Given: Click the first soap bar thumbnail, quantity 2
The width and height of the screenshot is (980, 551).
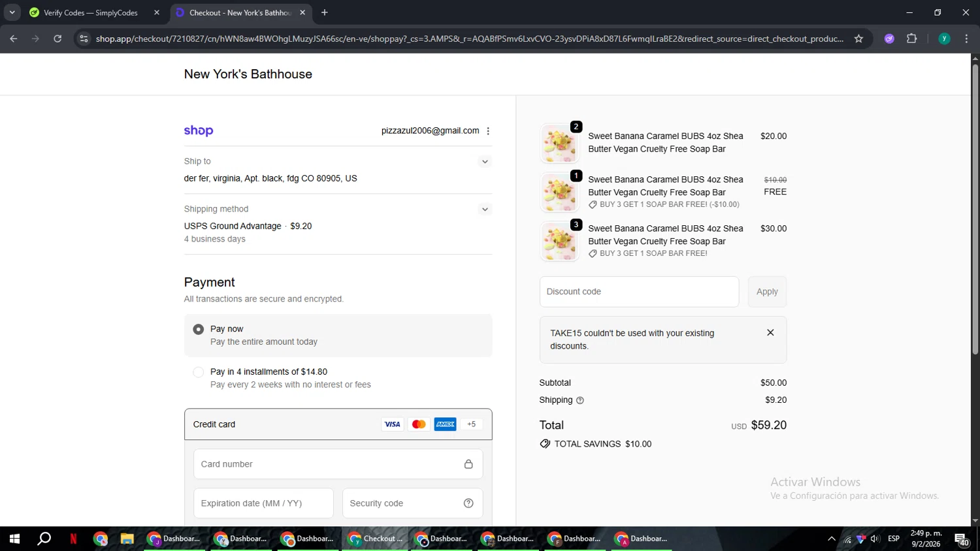Looking at the screenshot, I should click(x=559, y=143).
